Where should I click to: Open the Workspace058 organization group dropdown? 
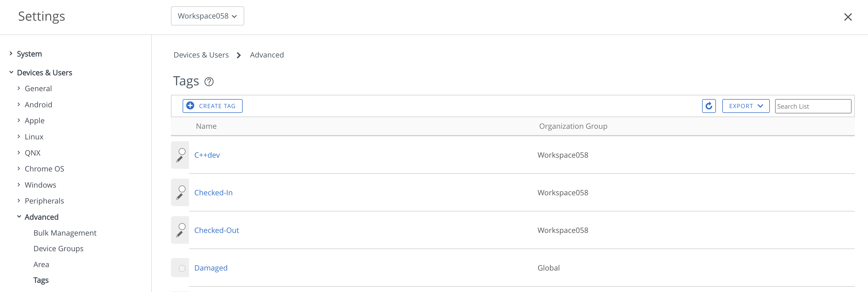tap(207, 16)
